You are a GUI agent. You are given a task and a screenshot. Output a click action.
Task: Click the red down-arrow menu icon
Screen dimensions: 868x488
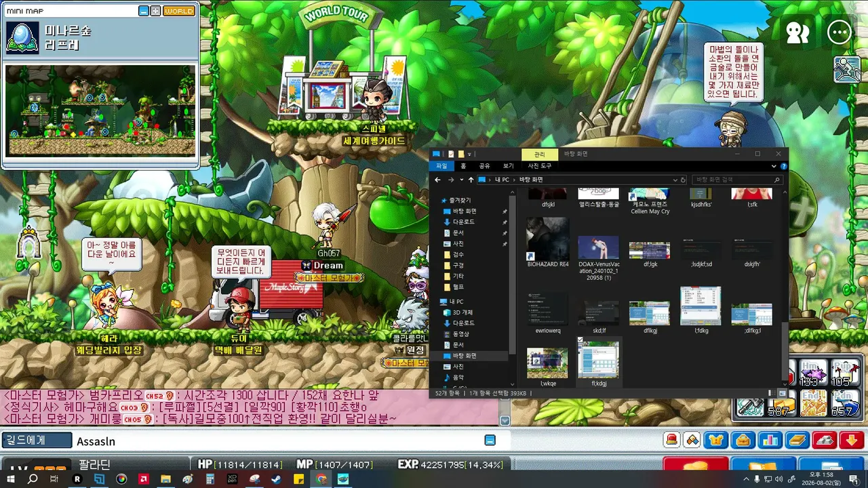[x=851, y=440]
